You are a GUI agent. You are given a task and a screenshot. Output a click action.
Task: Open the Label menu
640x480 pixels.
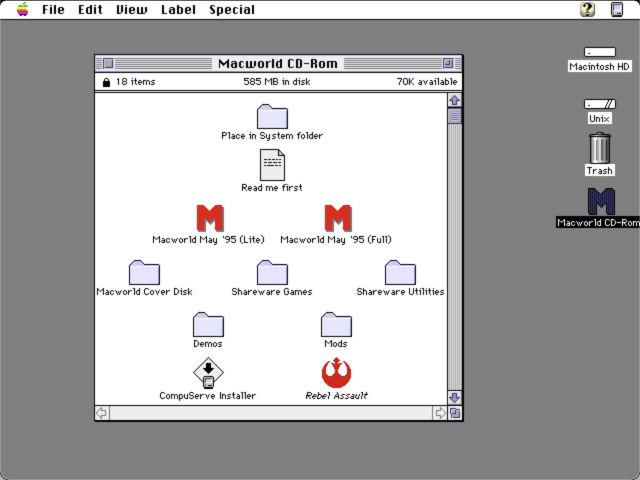[178, 9]
